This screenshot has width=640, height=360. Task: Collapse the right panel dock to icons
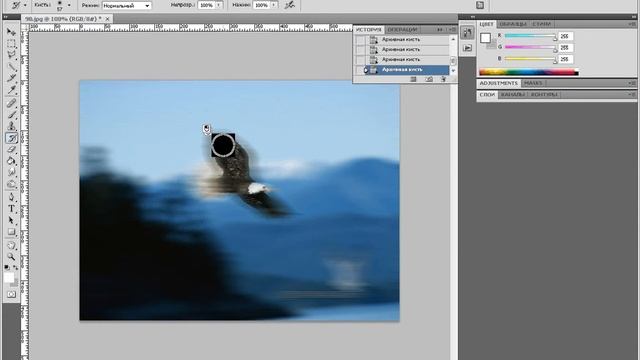[x=633, y=17]
